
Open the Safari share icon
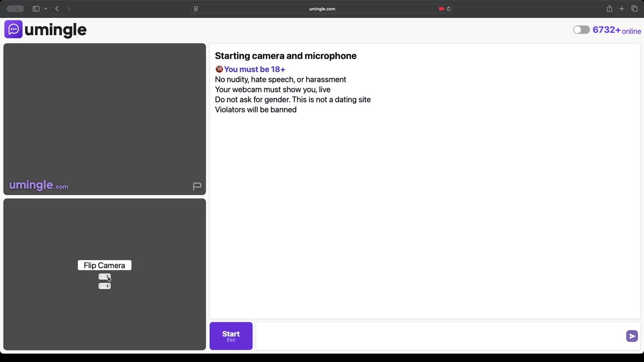point(609,9)
